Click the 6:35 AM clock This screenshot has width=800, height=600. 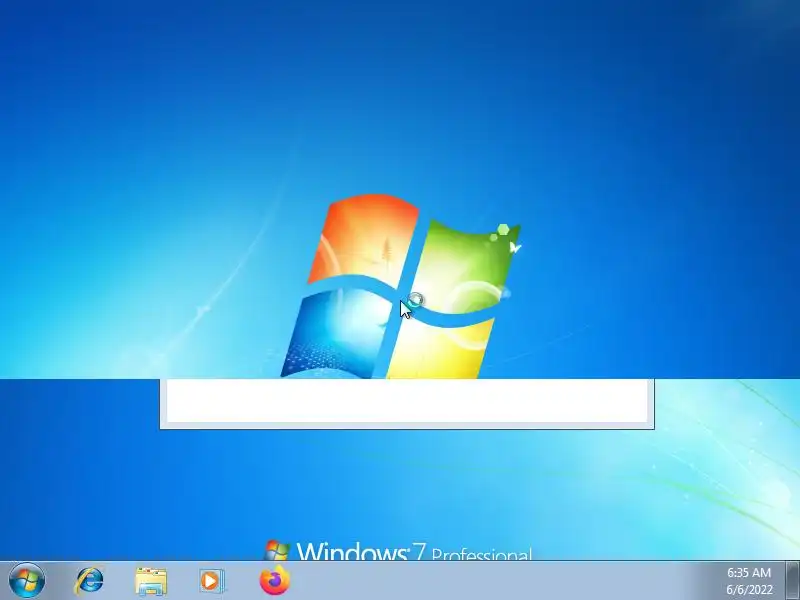pyautogui.click(x=749, y=572)
